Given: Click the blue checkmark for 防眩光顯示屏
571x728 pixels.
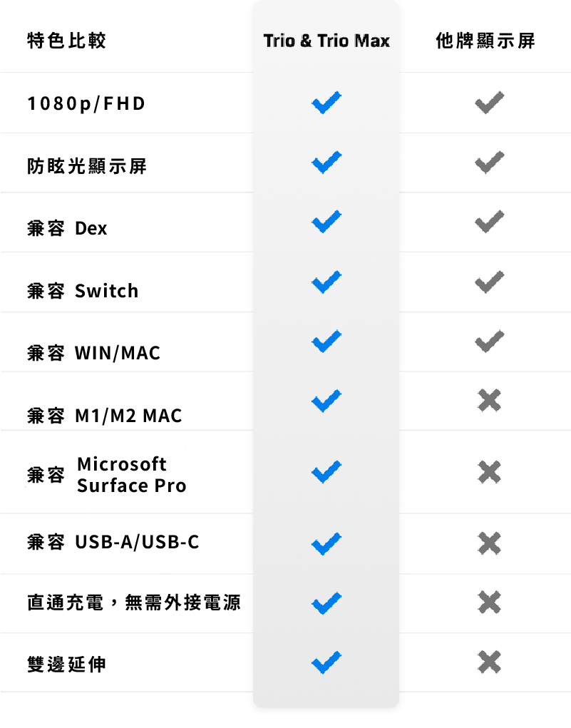Looking at the screenshot, I should click(x=326, y=163).
